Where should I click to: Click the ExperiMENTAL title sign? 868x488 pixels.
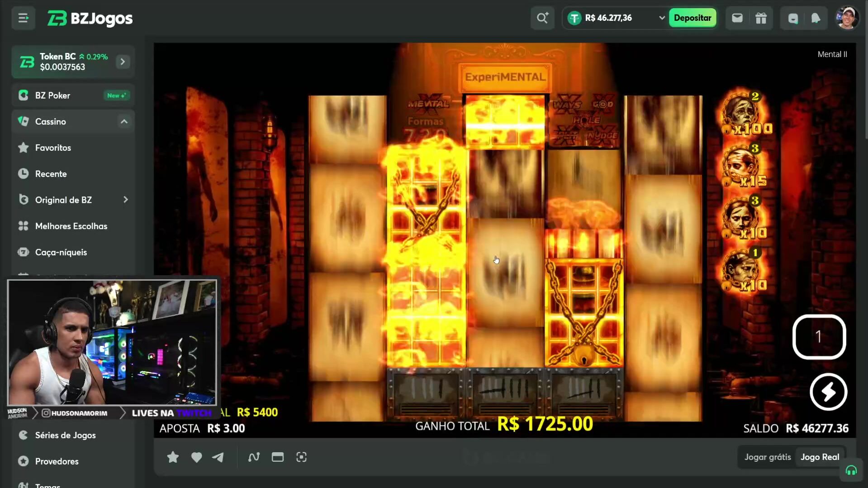click(505, 77)
